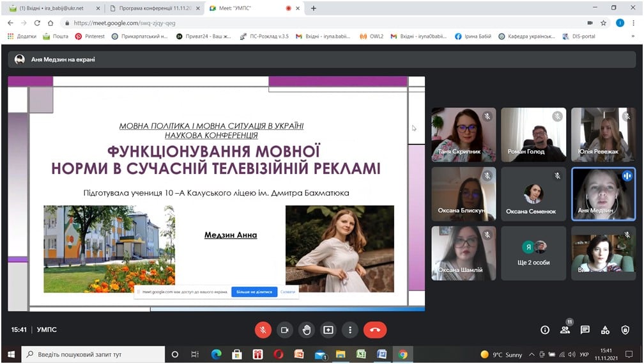
Task: Expand the bookmarks overflow chevron
Action: 633,36
